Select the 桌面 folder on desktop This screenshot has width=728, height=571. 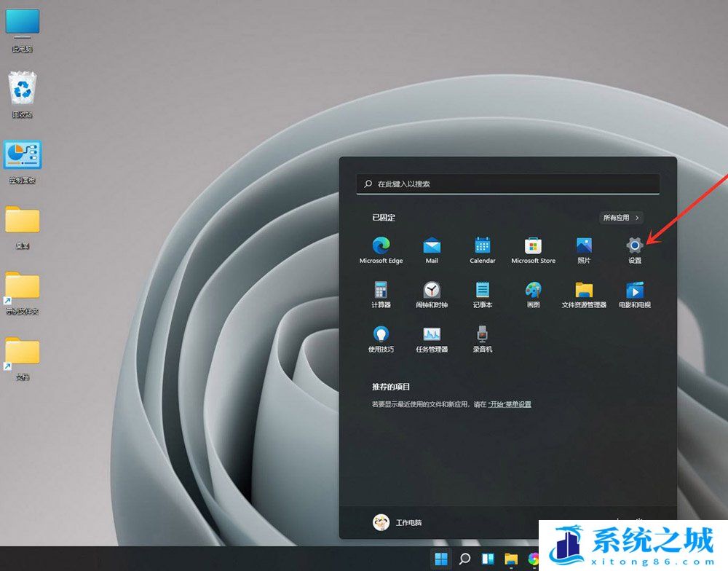click(x=23, y=227)
